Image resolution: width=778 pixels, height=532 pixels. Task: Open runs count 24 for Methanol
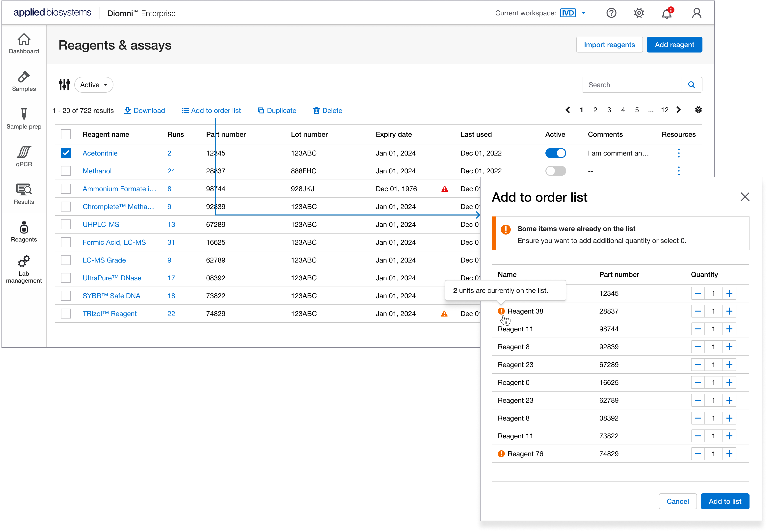pos(171,171)
